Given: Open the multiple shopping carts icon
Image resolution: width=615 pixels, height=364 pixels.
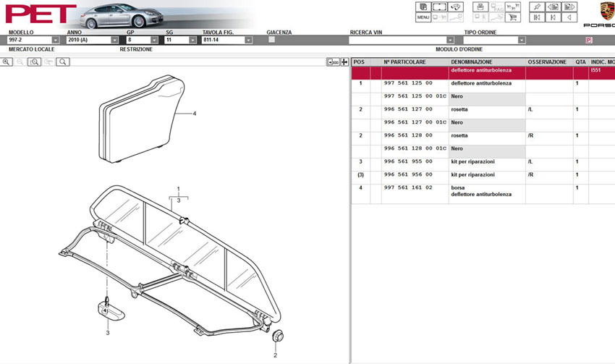Looking at the screenshot, I should pos(513,7).
